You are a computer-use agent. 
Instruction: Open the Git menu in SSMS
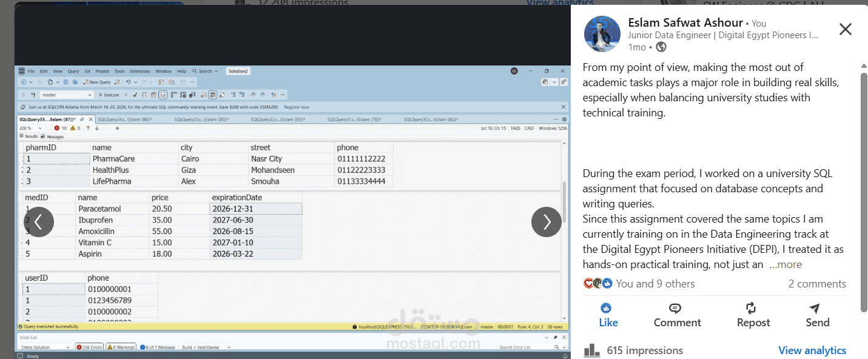coord(87,72)
